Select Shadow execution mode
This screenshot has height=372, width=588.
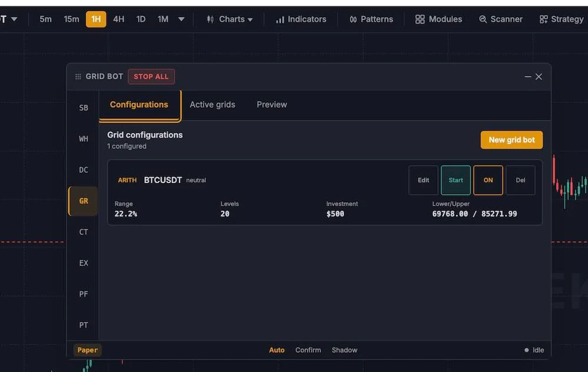coord(345,350)
